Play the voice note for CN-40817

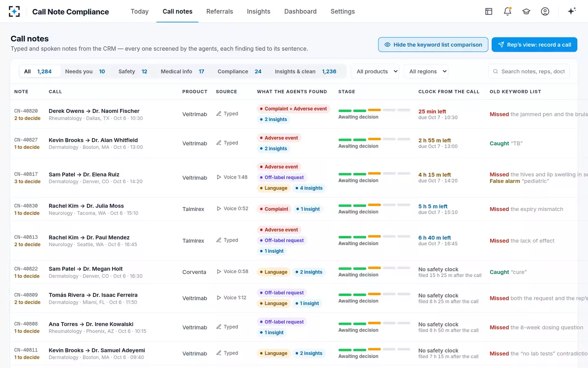coord(219,177)
